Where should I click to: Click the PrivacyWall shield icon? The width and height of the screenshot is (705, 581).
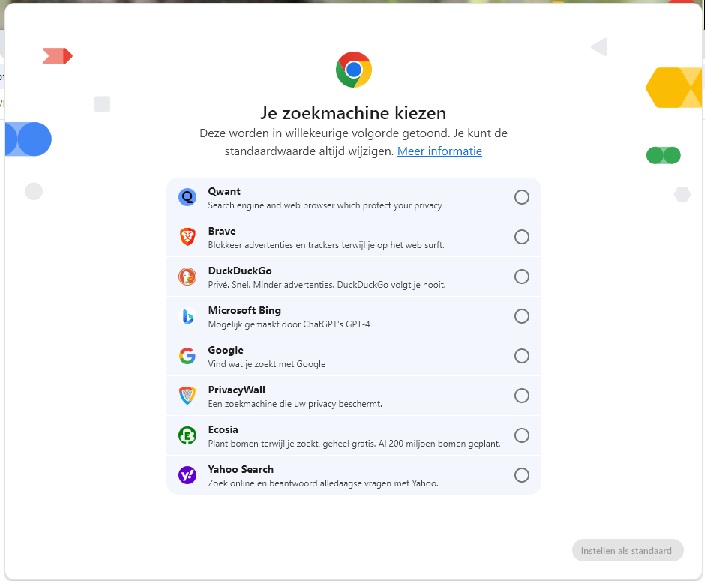(x=187, y=396)
